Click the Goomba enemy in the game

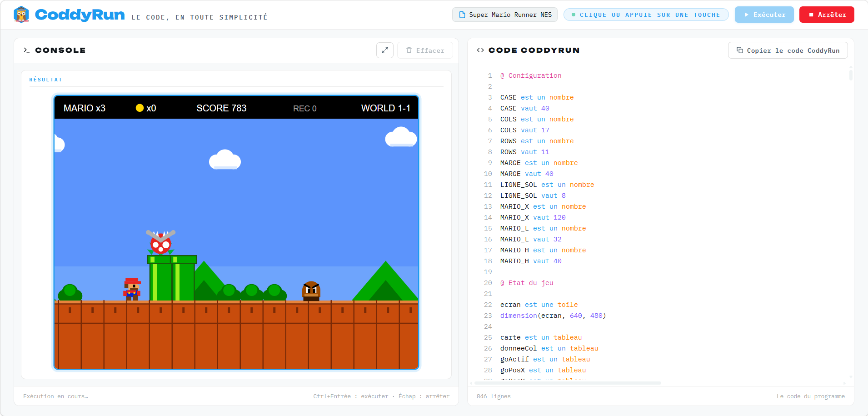[311, 291]
